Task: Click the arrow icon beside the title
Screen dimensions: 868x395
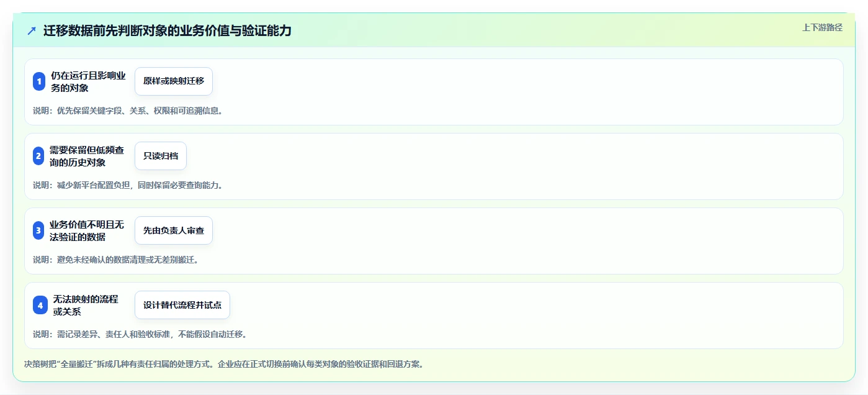Action: (32, 30)
